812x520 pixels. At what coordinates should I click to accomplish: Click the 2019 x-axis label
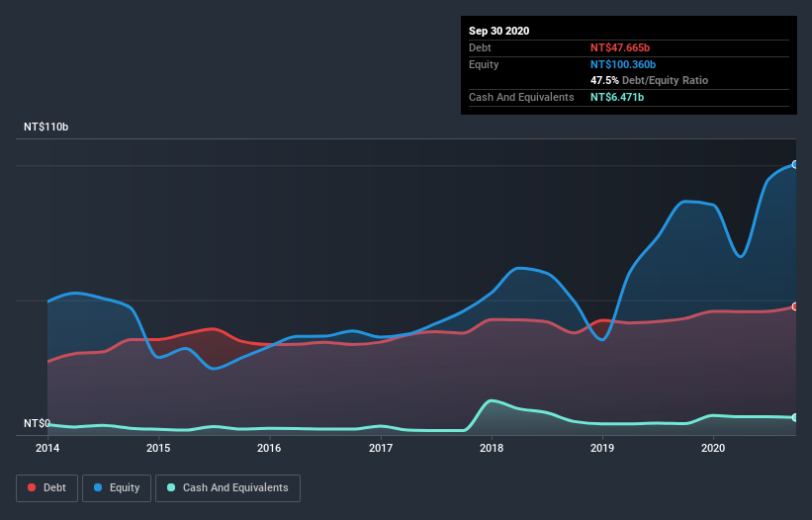[602, 448]
